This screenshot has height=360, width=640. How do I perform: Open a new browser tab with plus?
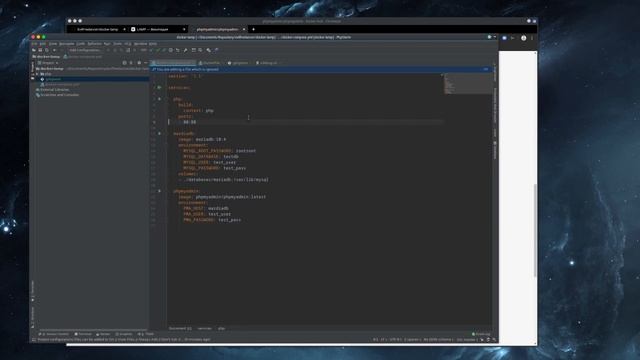253,29
